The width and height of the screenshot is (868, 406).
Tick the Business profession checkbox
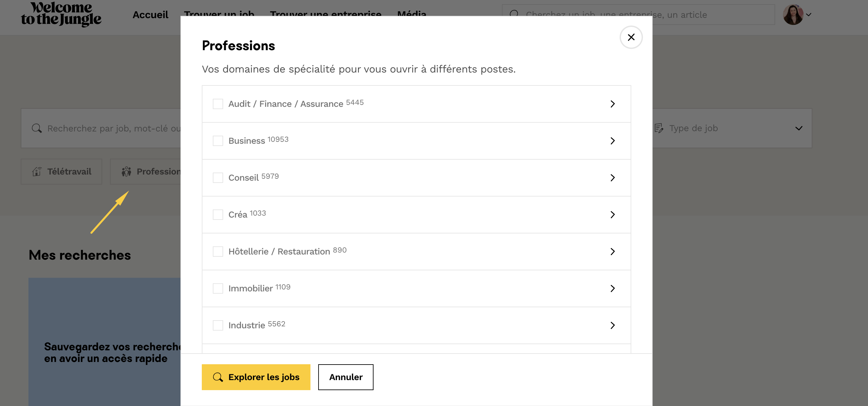[218, 141]
